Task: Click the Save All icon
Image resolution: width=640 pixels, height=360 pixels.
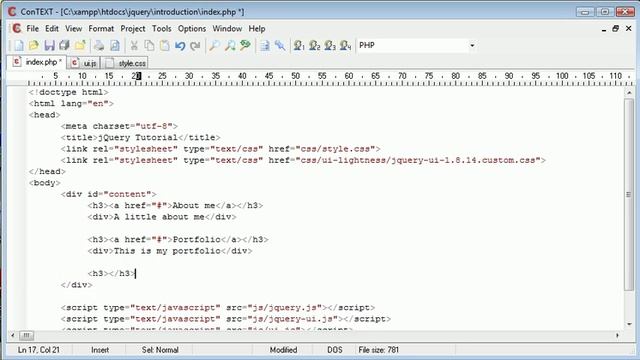Action: (64, 45)
